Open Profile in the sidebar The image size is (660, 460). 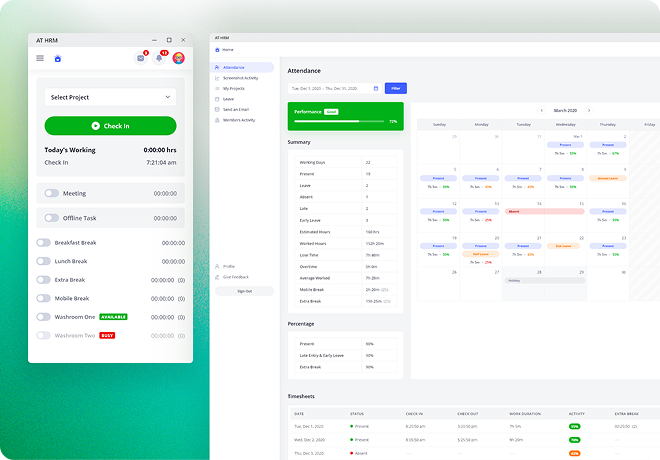(x=229, y=266)
